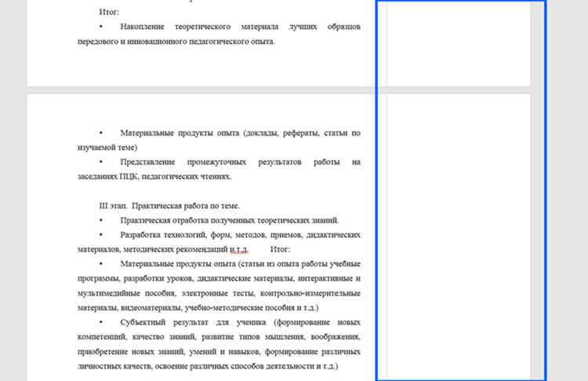Click the line "Накопление теоретического материала лучших образцов"
Image resolution: width=588 pixels, height=381 pixels.
(x=240, y=27)
